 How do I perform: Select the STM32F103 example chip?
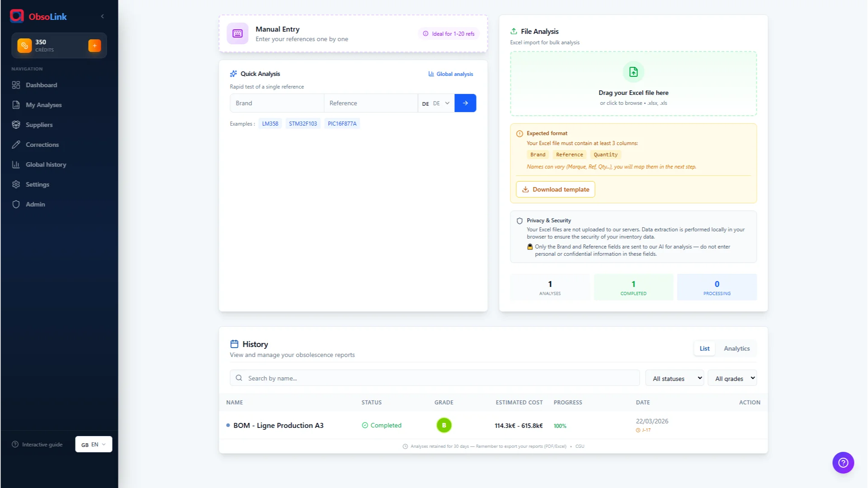303,124
